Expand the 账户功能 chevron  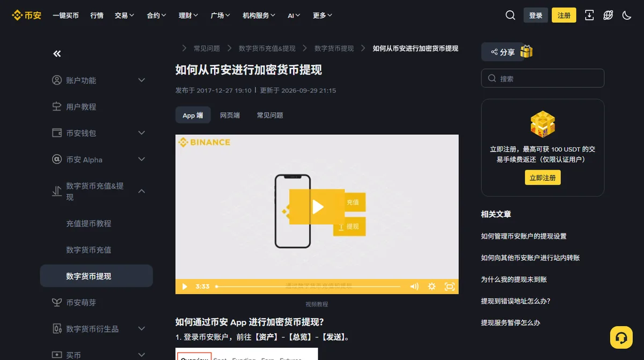[x=142, y=80]
